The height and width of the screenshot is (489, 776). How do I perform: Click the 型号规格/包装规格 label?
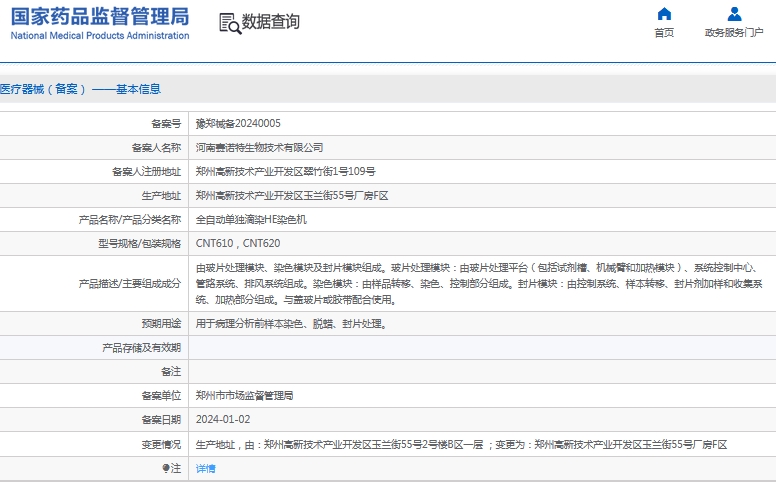click(140, 244)
